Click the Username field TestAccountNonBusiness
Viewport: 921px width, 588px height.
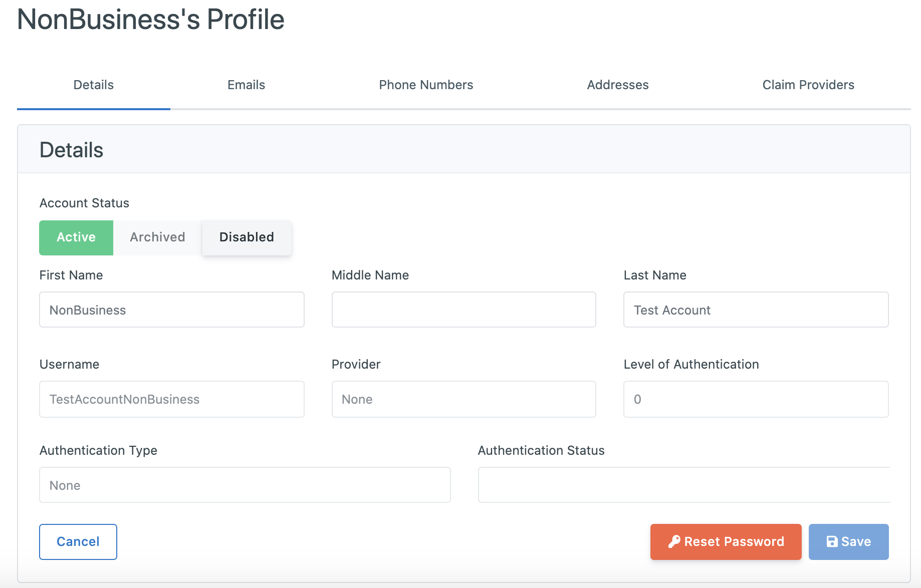tap(172, 399)
